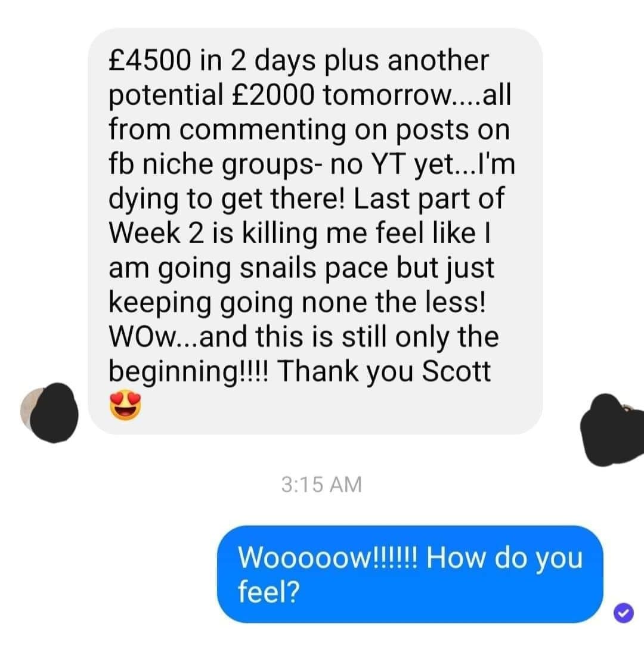This screenshot has height=652, width=644.
Task: Select the 3:15 AM timestamp
Action: pos(321,485)
